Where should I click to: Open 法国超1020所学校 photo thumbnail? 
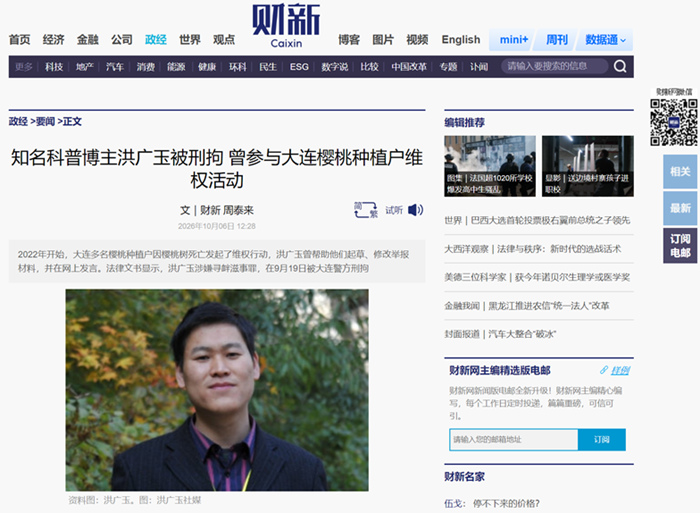click(490, 166)
